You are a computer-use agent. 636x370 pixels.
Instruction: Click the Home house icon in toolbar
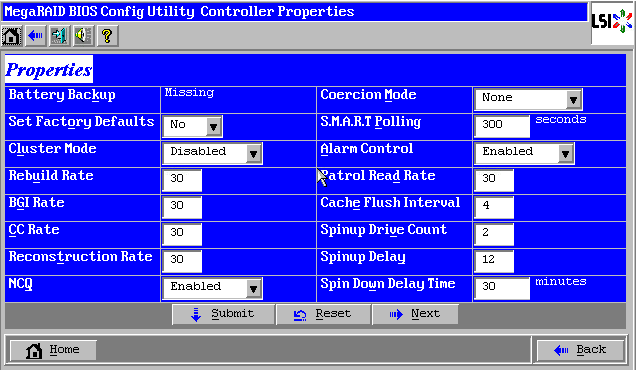[x=11, y=36]
